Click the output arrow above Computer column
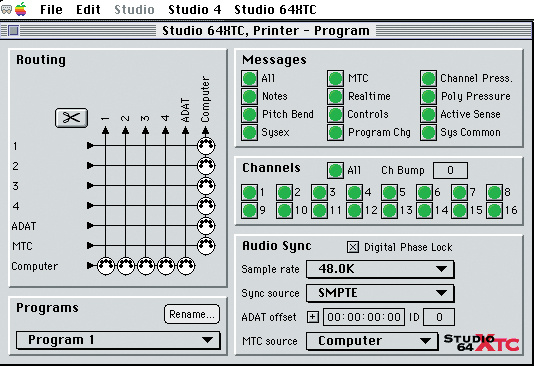This screenshot has height=366, width=534. coord(206,130)
